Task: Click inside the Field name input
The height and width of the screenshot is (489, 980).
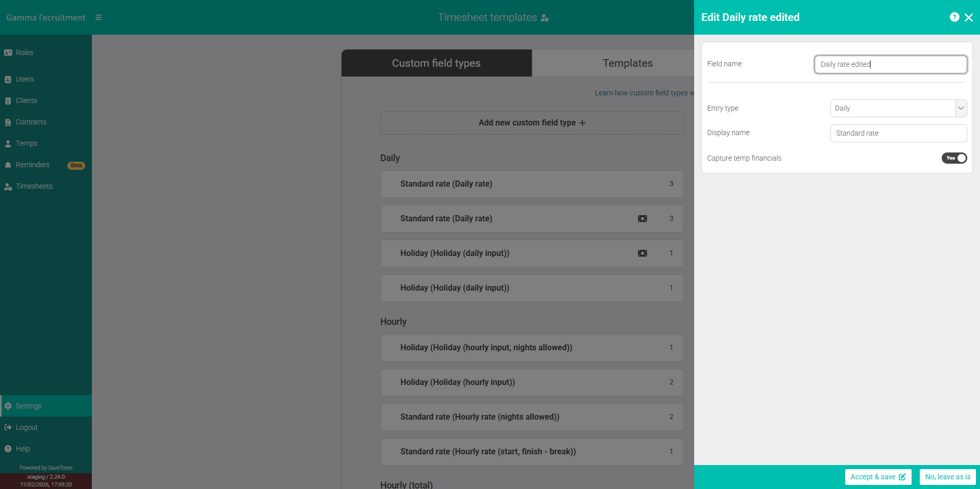Action: 890,64
